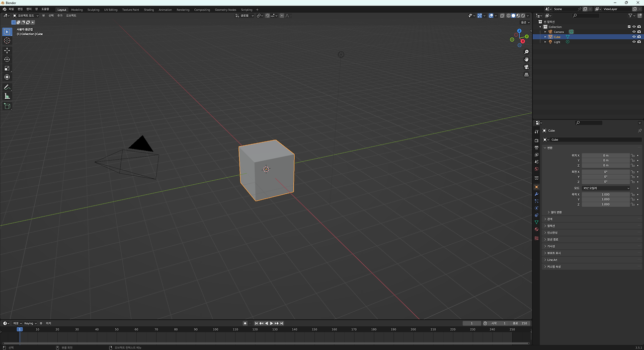The image size is (644, 350).
Task: Select the Rotate tool in the toolbar
Action: 7,59
